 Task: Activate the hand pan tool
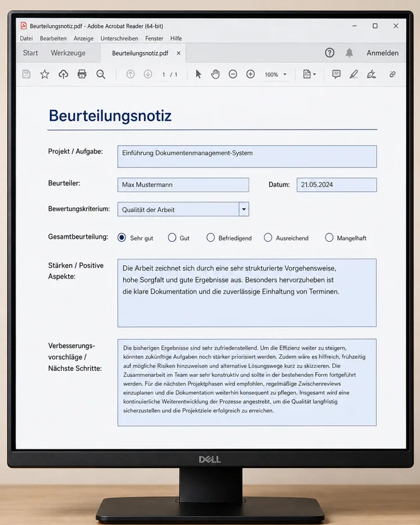click(x=215, y=74)
